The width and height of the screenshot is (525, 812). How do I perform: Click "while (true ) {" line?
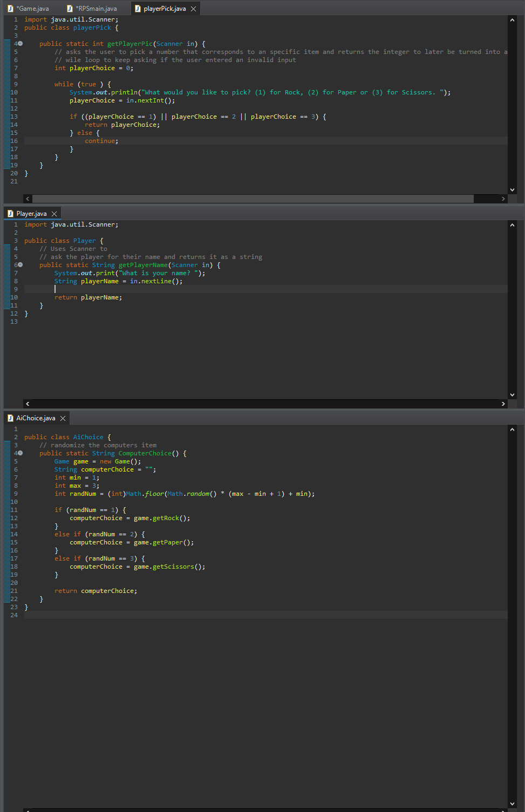point(83,84)
